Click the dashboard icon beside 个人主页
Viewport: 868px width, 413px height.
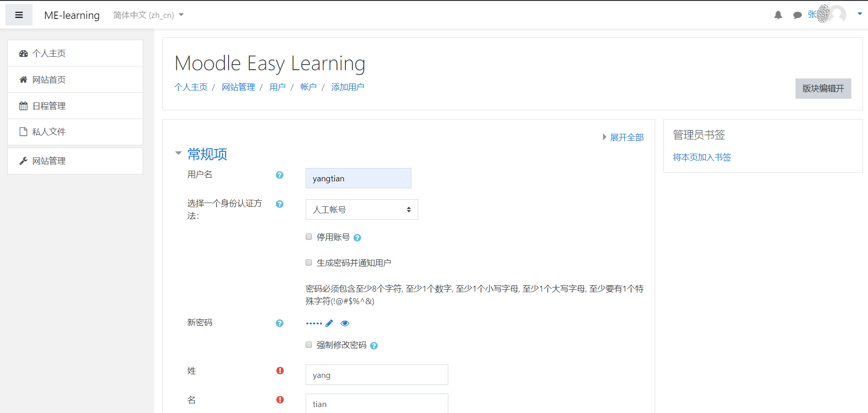[x=24, y=54]
